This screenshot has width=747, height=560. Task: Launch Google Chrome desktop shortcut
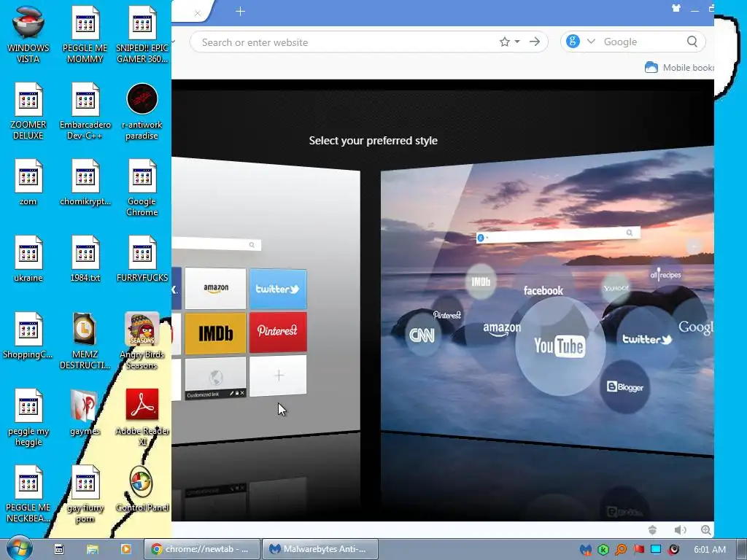tap(142, 187)
